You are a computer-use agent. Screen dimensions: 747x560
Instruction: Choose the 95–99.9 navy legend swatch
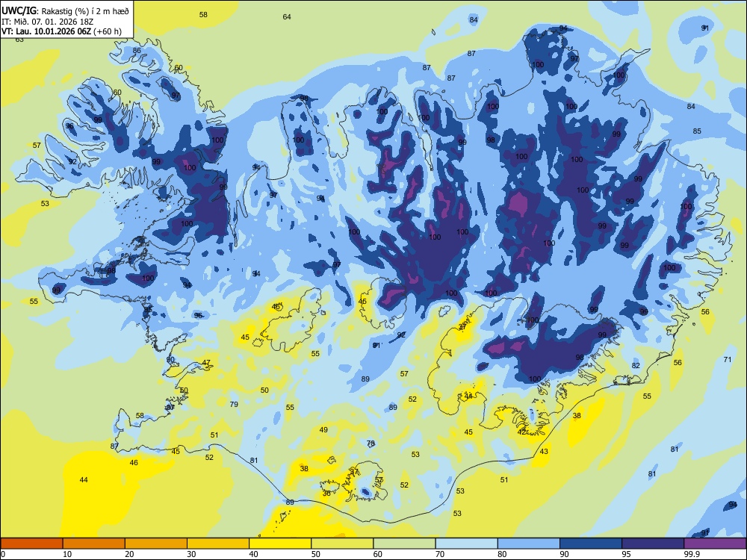tap(653, 544)
